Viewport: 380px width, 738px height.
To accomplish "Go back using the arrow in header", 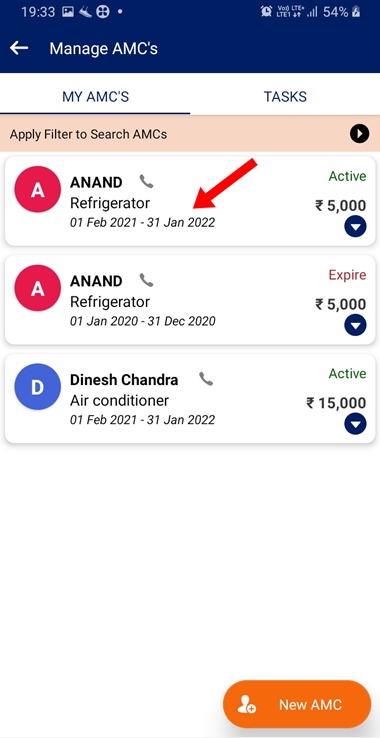I will (x=19, y=48).
